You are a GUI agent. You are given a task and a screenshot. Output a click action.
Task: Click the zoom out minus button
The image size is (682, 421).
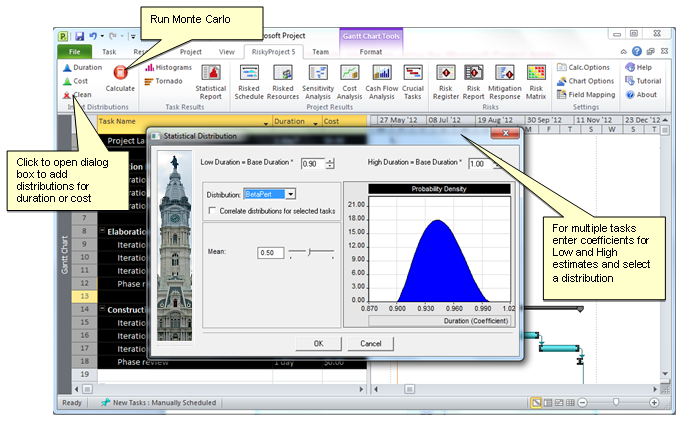582,402
